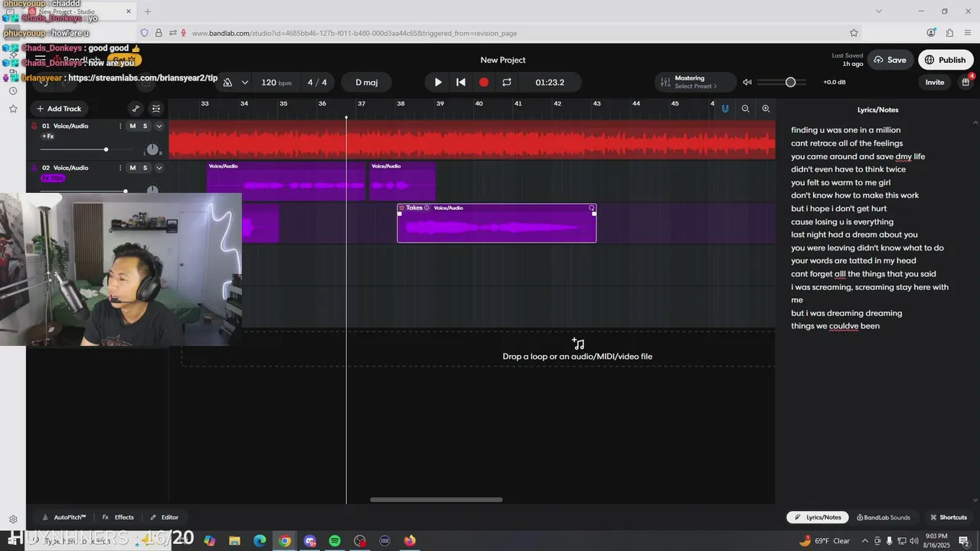Bookmark this page with the star icon
The width and height of the screenshot is (980, 551).
tap(854, 33)
